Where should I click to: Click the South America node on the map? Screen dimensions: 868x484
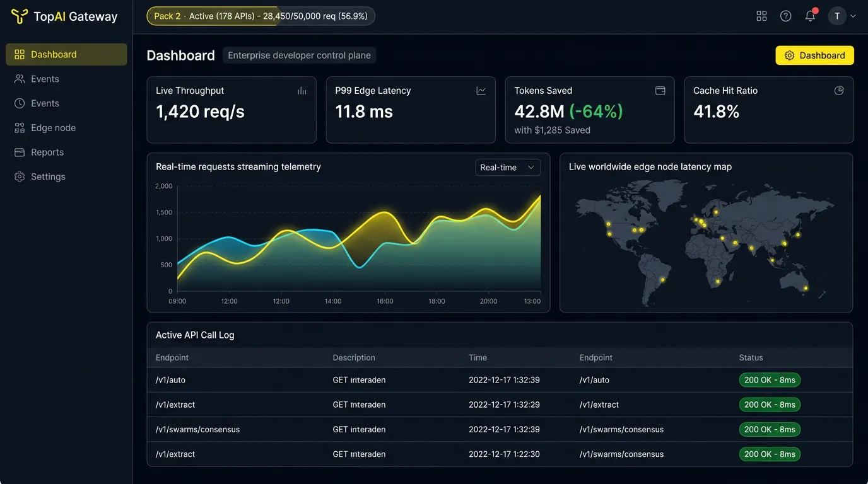click(x=662, y=280)
